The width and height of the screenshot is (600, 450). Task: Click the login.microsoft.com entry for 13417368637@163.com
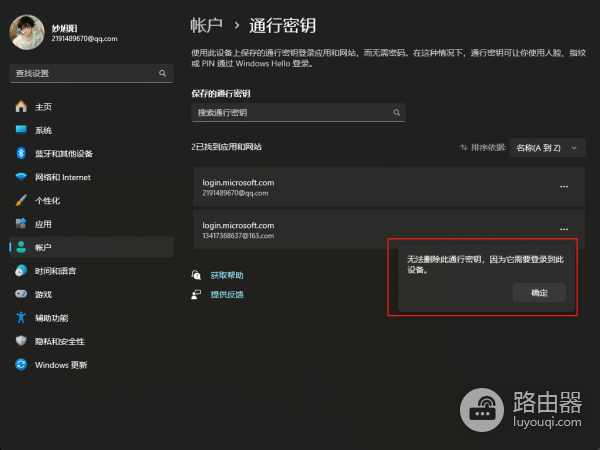tap(389, 230)
